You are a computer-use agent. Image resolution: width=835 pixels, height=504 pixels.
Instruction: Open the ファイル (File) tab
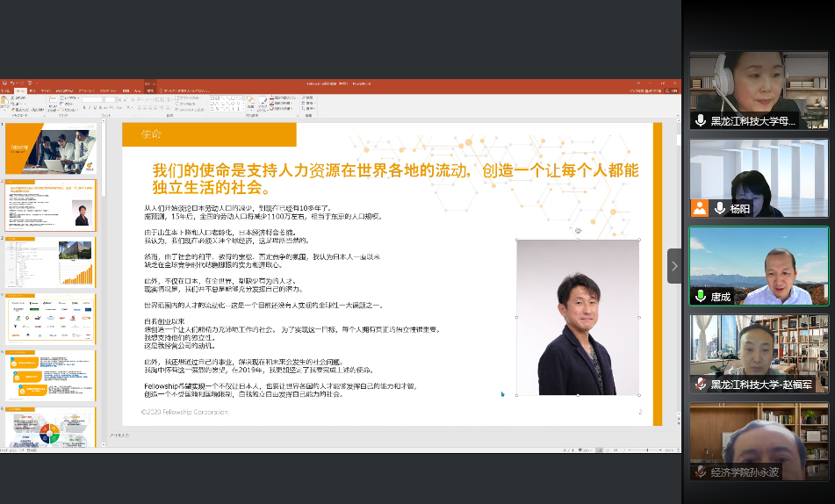[x=5, y=90]
